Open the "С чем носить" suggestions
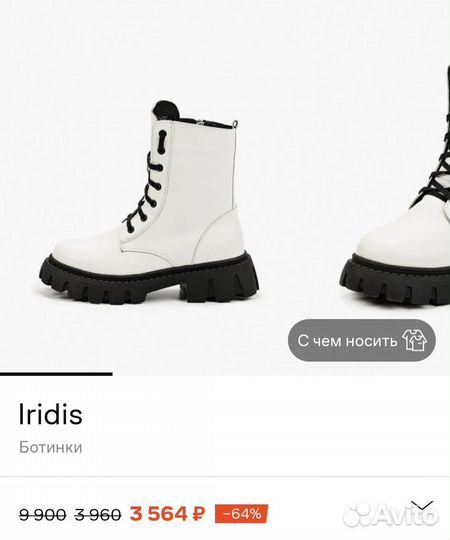This screenshot has height=540, width=450. (x=362, y=340)
